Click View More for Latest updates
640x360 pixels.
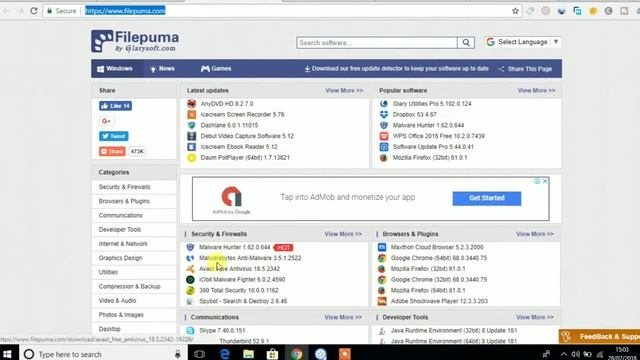tap(344, 91)
